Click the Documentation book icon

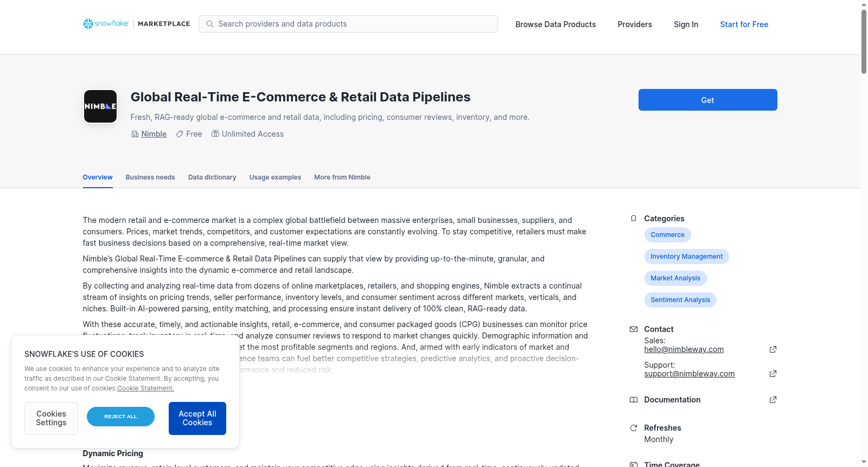pos(634,400)
